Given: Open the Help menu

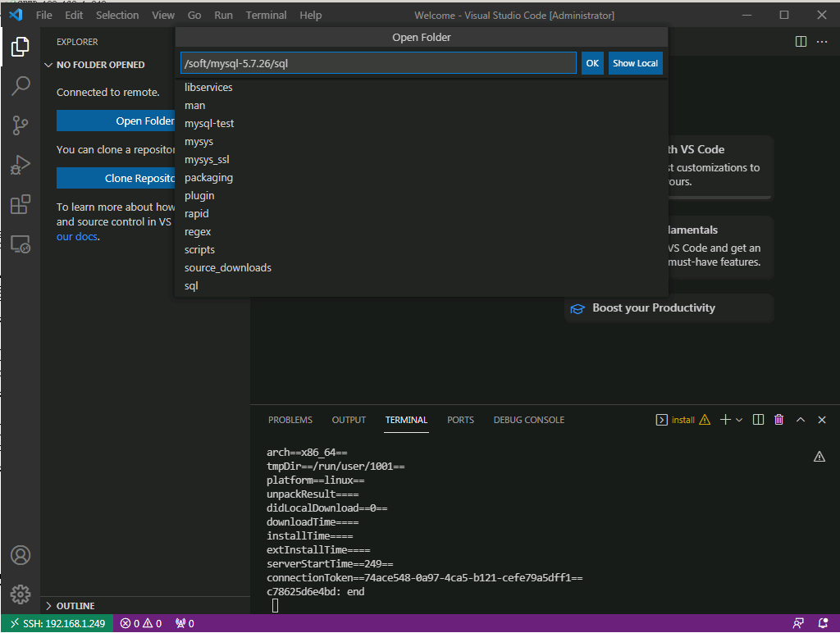Looking at the screenshot, I should [310, 15].
